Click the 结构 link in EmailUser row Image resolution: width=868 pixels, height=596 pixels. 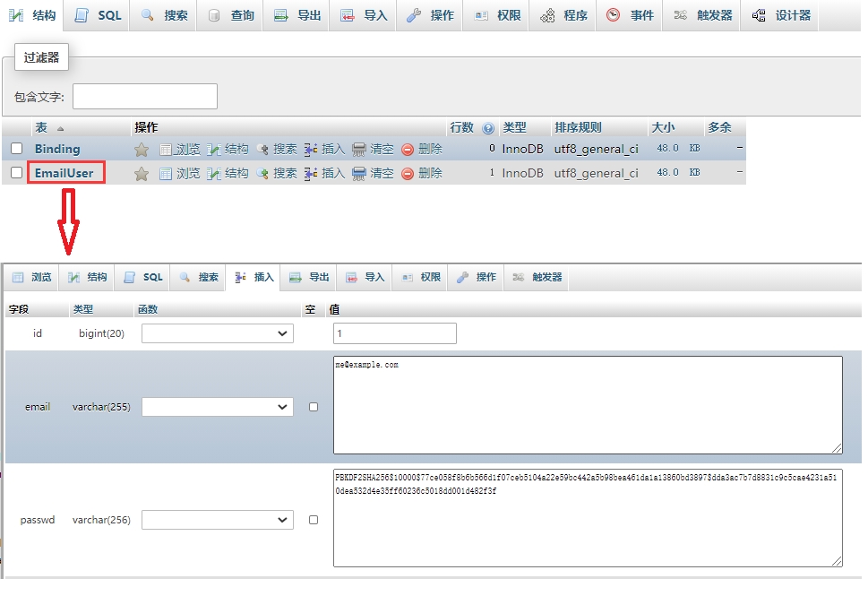click(236, 173)
